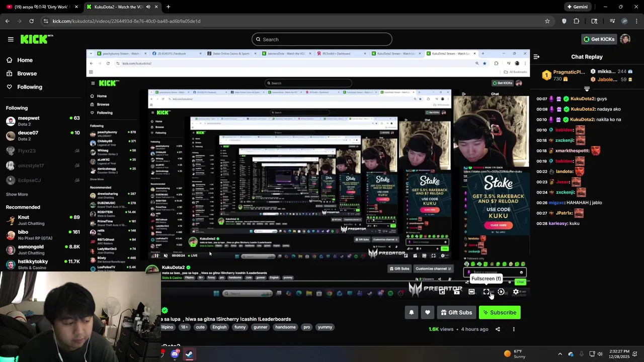Click the 18+ tag
The height and width of the screenshot is (362, 644).
tap(184, 327)
